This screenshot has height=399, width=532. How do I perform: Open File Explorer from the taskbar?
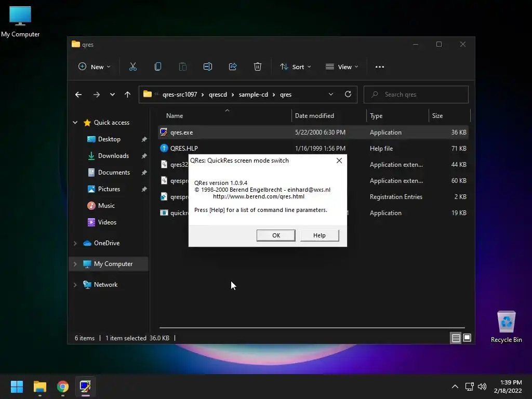coord(39,387)
